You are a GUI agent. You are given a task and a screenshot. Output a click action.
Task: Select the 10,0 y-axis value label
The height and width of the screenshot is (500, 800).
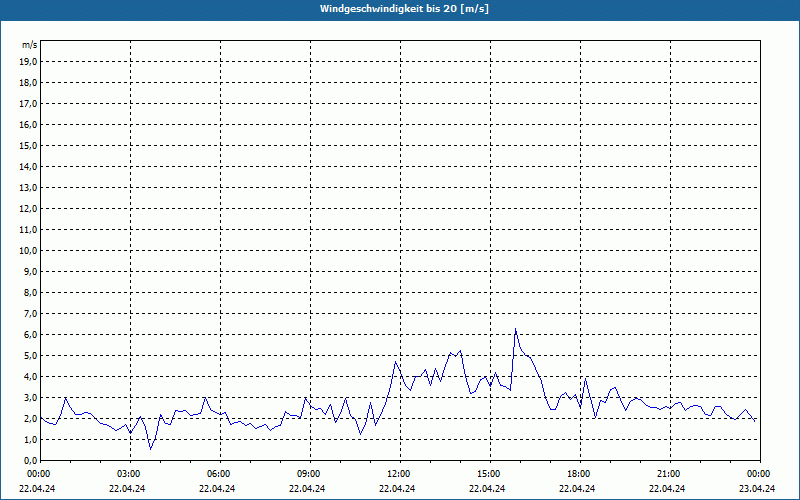click(29, 250)
